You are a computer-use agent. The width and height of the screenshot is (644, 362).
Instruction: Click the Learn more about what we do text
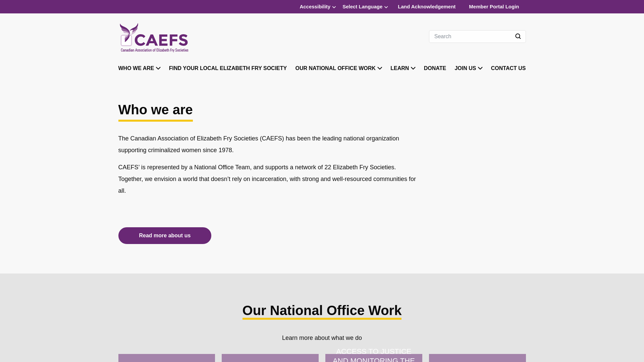(x=322, y=338)
